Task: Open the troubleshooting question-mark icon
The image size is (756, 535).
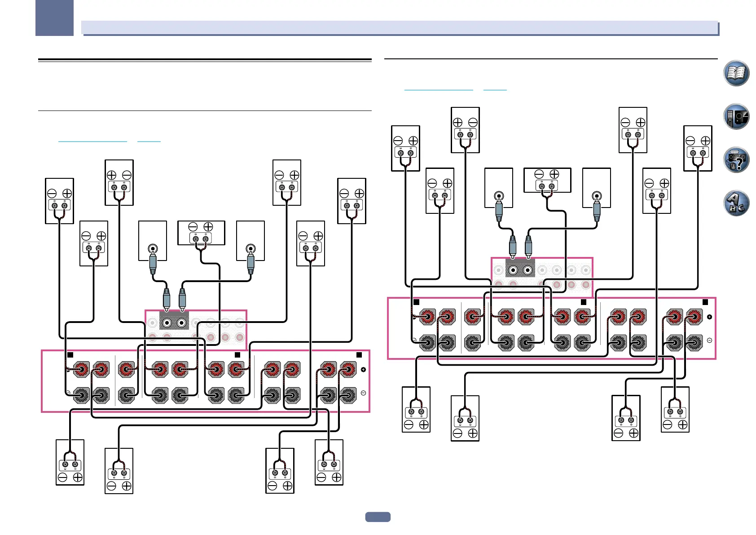Action: coord(736,159)
